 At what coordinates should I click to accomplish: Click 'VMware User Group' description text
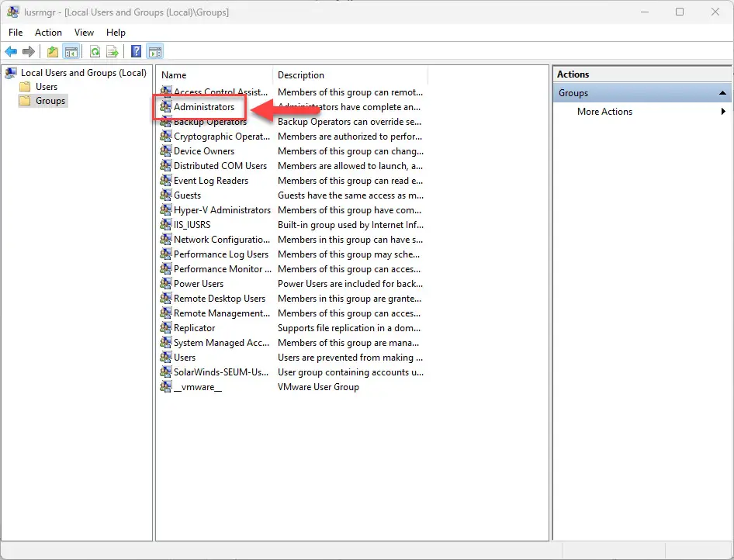(318, 387)
